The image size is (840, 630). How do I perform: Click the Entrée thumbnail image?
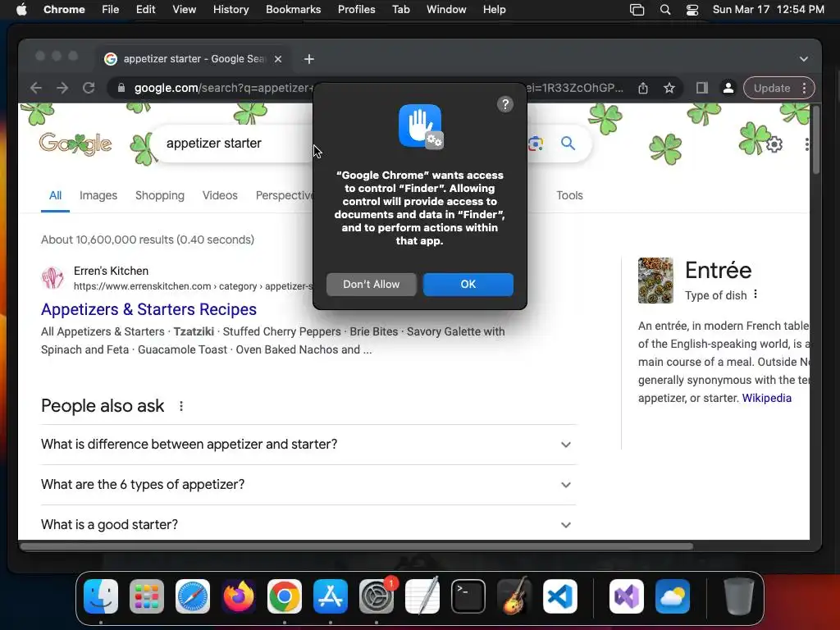(655, 281)
